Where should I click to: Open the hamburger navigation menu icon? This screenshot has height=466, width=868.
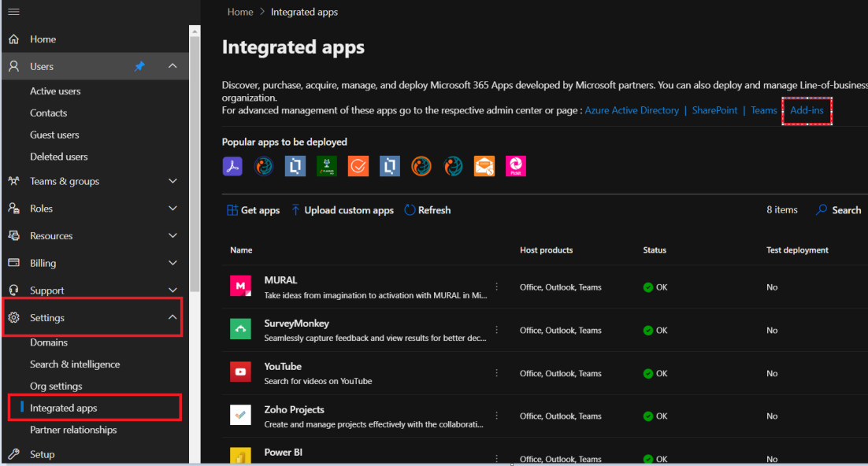13,12
